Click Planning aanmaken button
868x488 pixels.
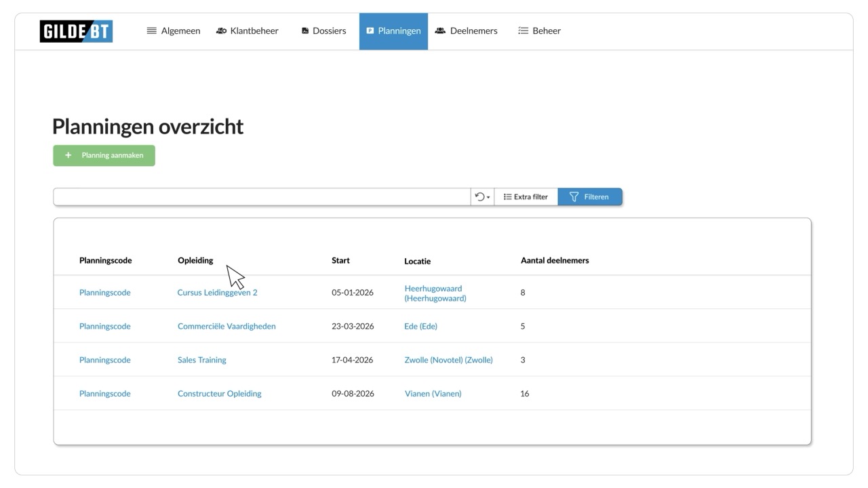coord(104,155)
